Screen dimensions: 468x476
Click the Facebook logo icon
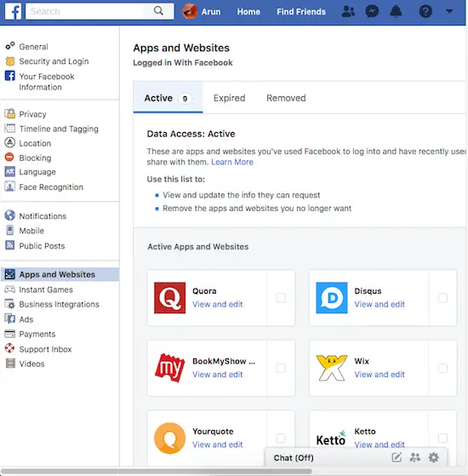[13, 11]
